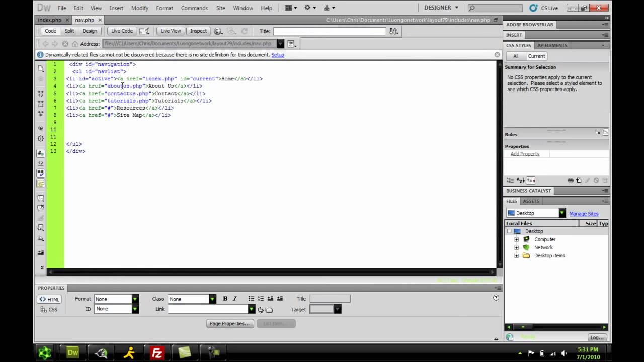Open the Site icon dropdown in the application bar
The width and height of the screenshot is (644, 362).
click(x=329, y=8)
